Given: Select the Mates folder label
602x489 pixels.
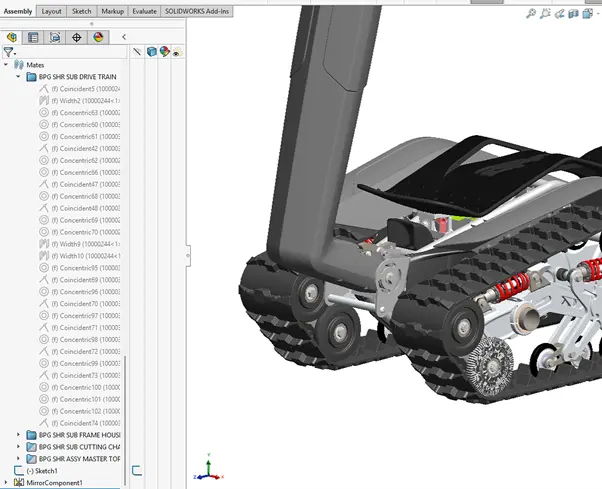Looking at the screenshot, I should (35, 65).
